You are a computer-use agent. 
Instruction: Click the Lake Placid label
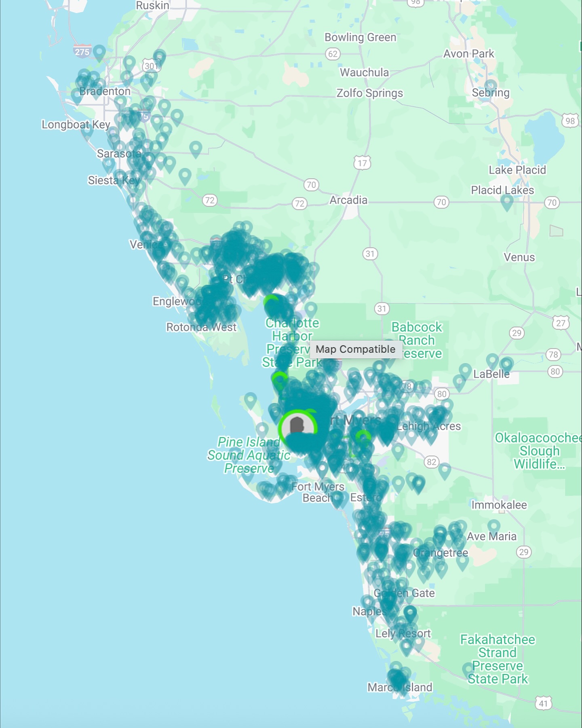[517, 170]
